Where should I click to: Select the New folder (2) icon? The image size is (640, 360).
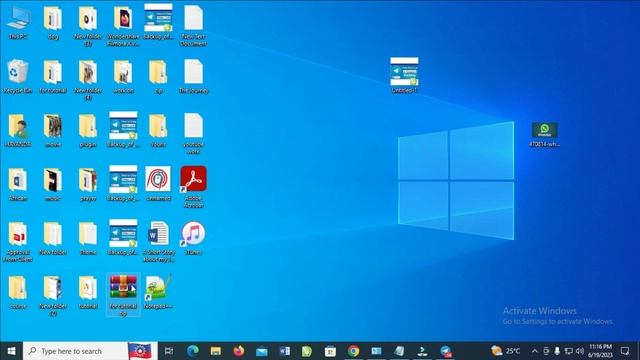pyautogui.click(x=53, y=296)
